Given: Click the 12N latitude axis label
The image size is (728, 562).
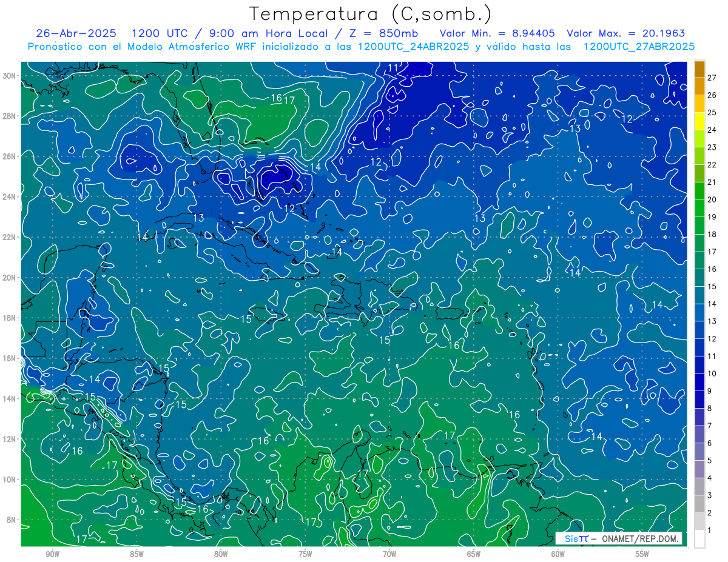Looking at the screenshot, I should [x=9, y=439].
